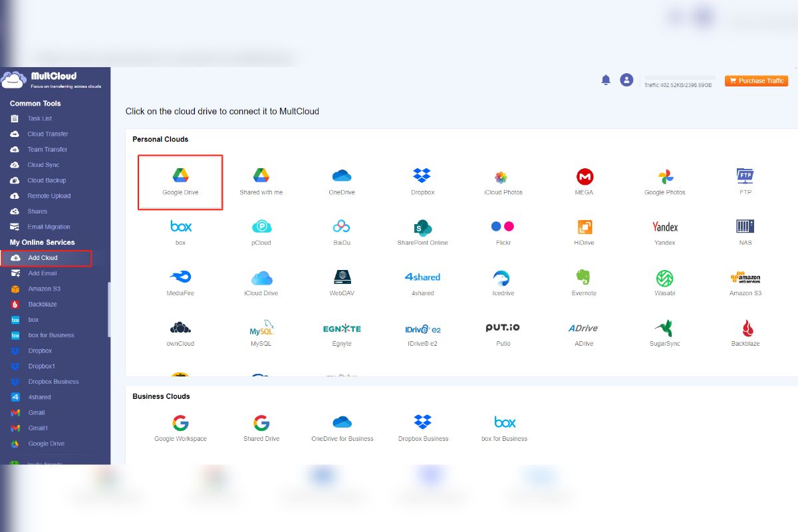Viewport: 798px width, 532px height.
Task: Select Add Cloud in sidebar
Action: 46,258
